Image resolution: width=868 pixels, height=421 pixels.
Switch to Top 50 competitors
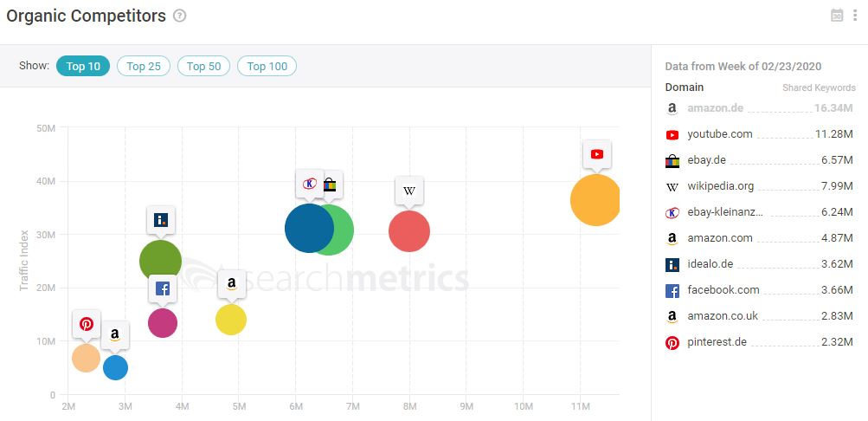coord(203,67)
